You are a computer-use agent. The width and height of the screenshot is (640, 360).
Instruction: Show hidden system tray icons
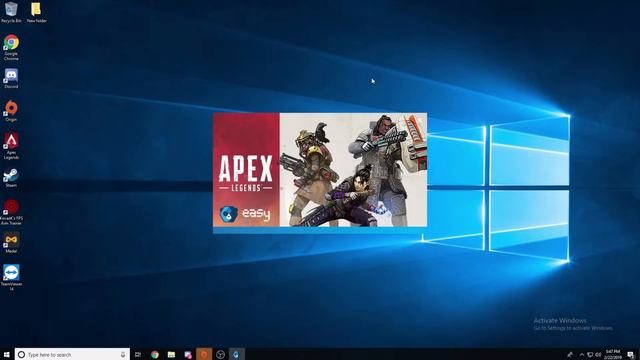(x=582, y=355)
